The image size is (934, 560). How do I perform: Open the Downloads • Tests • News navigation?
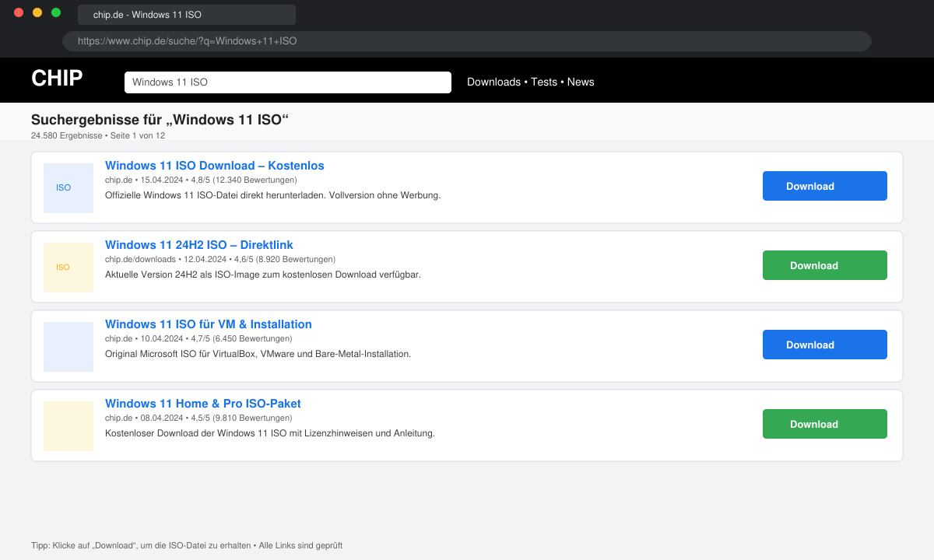point(530,82)
